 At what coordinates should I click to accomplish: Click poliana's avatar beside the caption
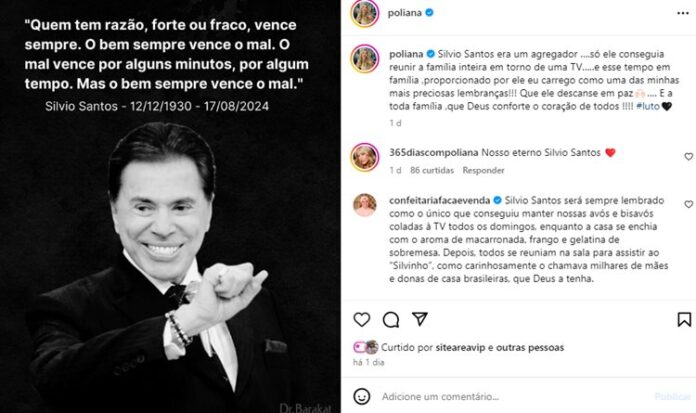click(x=362, y=58)
